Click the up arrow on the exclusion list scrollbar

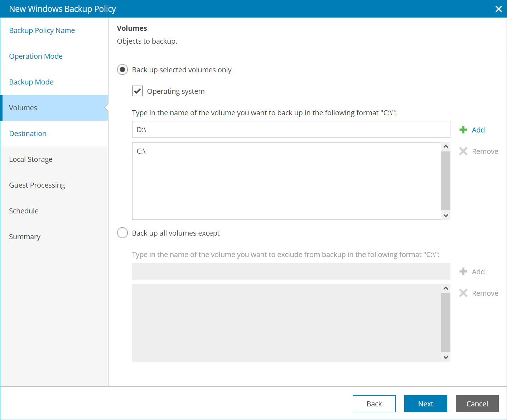pos(445,288)
